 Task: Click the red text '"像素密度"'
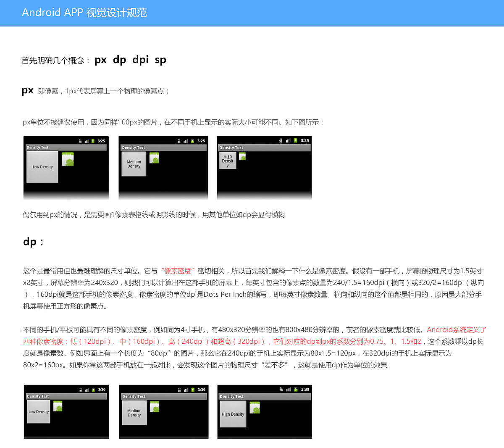pyautogui.click(x=178, y=271)
